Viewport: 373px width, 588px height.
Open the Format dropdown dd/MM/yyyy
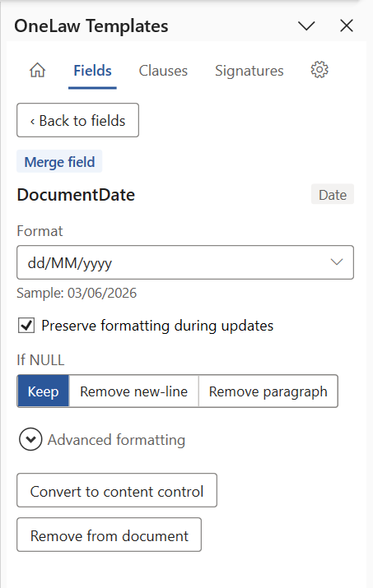185,262
